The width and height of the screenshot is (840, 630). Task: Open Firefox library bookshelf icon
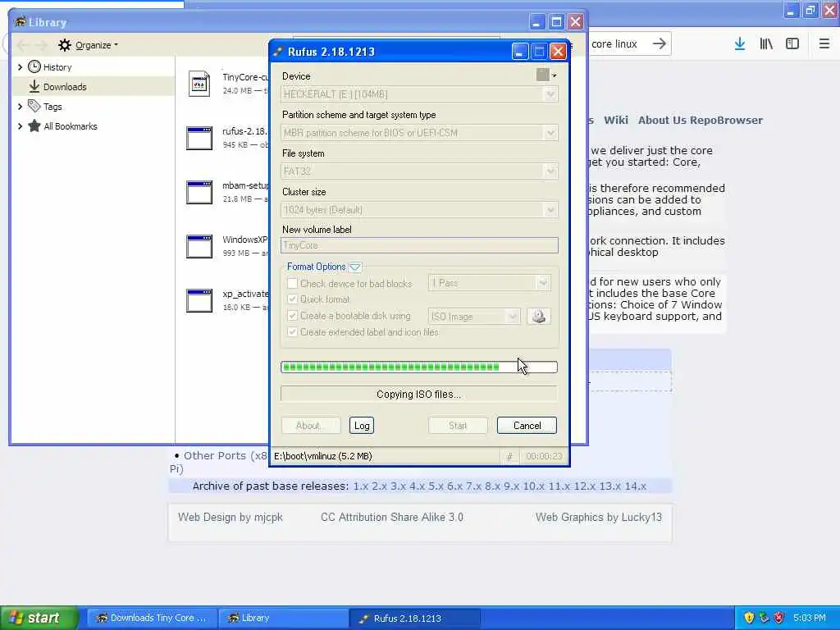(766, 44)
